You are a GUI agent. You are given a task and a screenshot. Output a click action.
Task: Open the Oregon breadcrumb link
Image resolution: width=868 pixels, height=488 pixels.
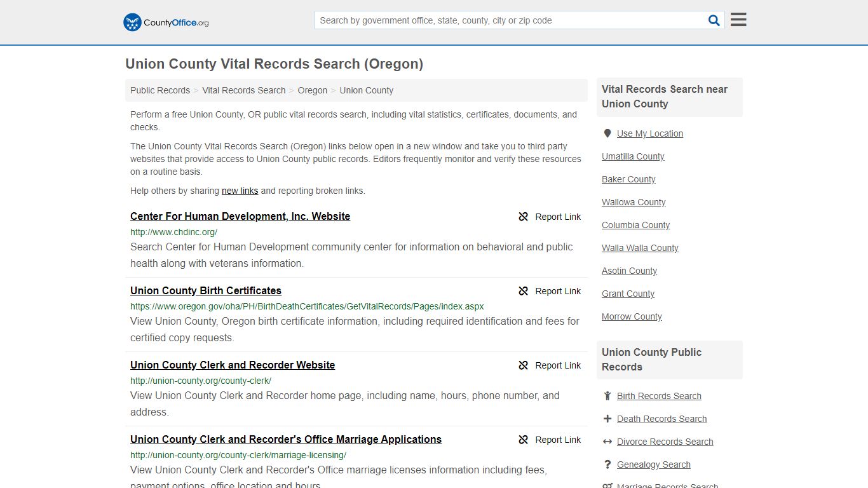pos(313,90)
